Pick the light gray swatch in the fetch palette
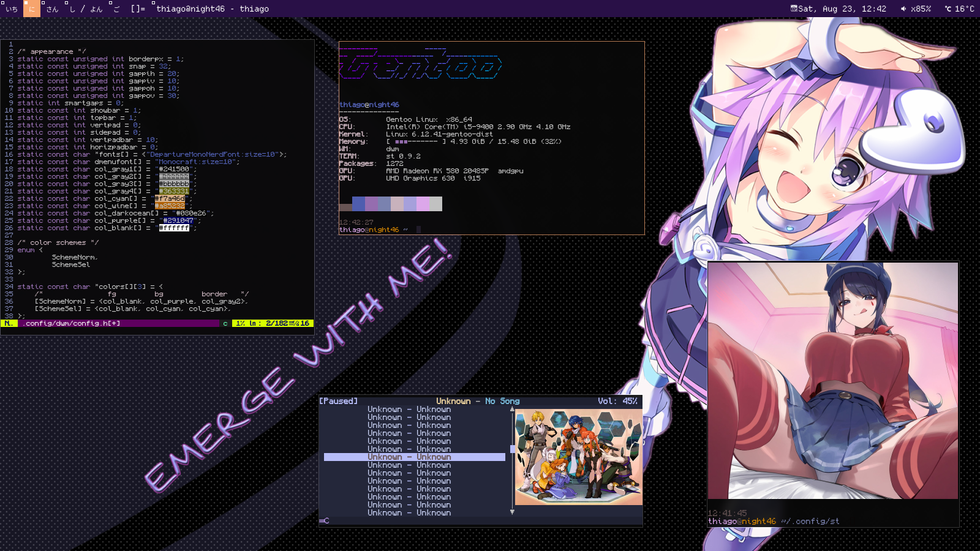Viewport: 980px width, 551px height. 435,204
